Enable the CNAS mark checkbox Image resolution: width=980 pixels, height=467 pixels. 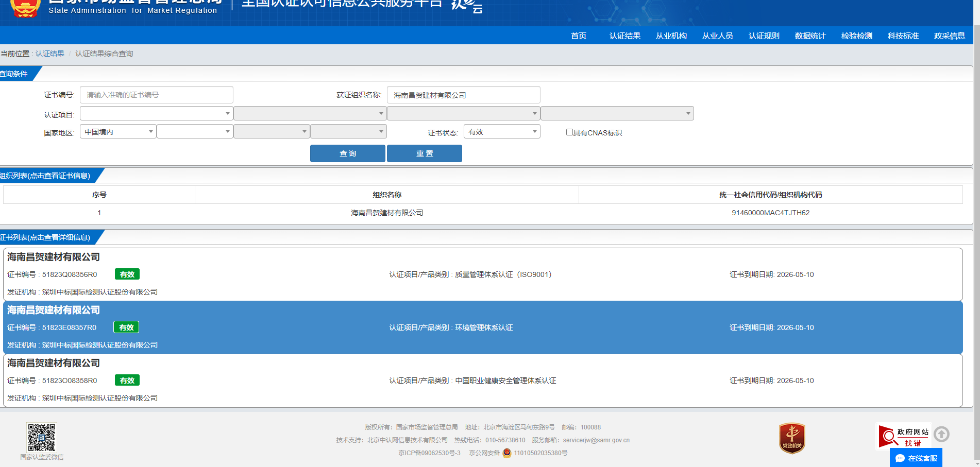pos(569,132)
